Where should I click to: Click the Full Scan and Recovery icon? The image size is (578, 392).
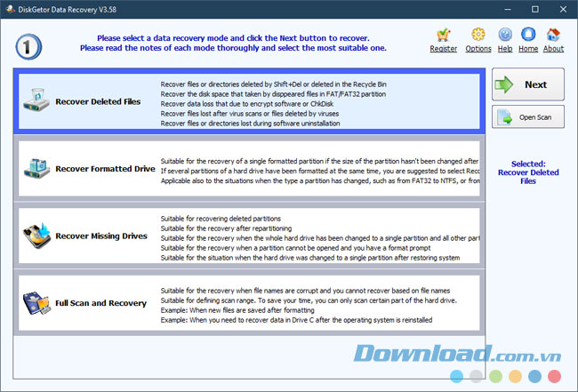[x=36, y=303]
